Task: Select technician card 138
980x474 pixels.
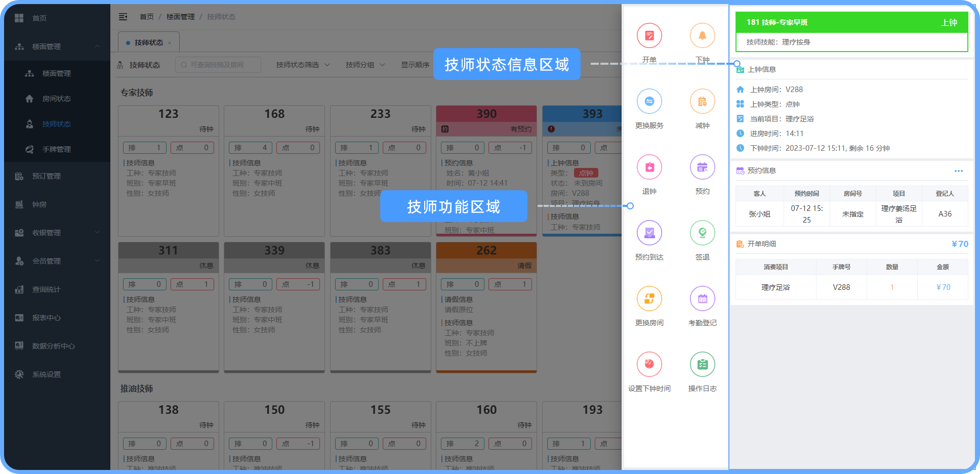Action: [x=169, y=436]
